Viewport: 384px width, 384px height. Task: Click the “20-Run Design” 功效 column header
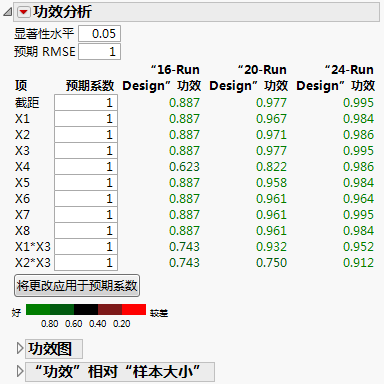click(x=249, y=78)
